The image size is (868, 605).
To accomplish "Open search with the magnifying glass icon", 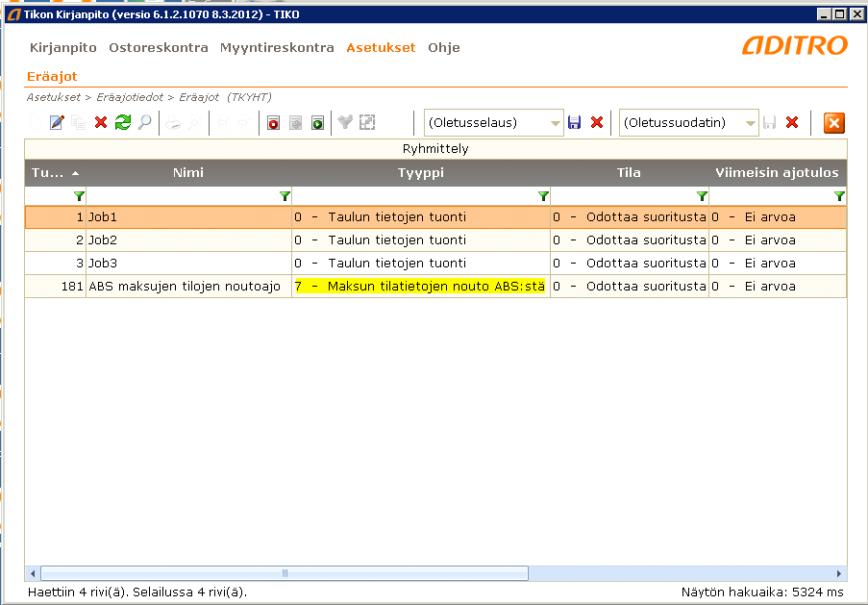I will 144,122.
